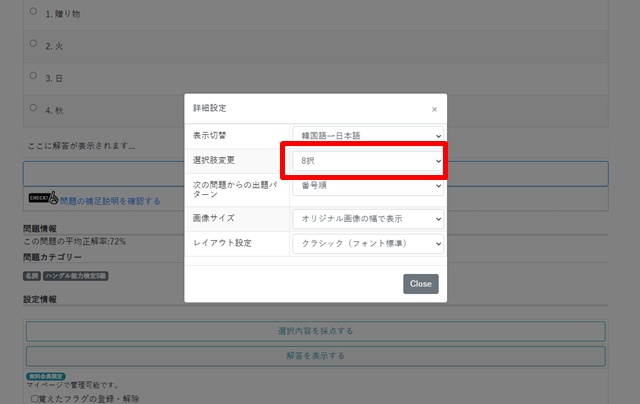Open the レイアウト設定 dropdown

367,244
